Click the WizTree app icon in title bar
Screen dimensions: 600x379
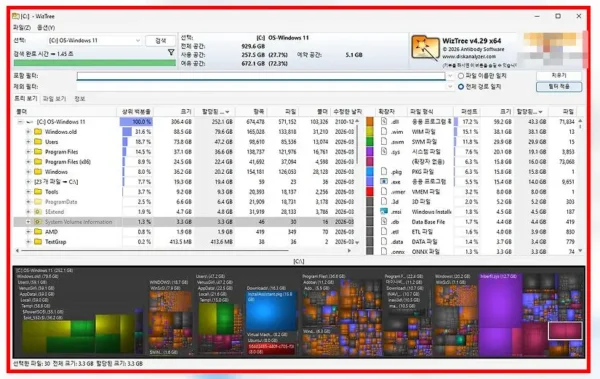[x=16, y=16]
